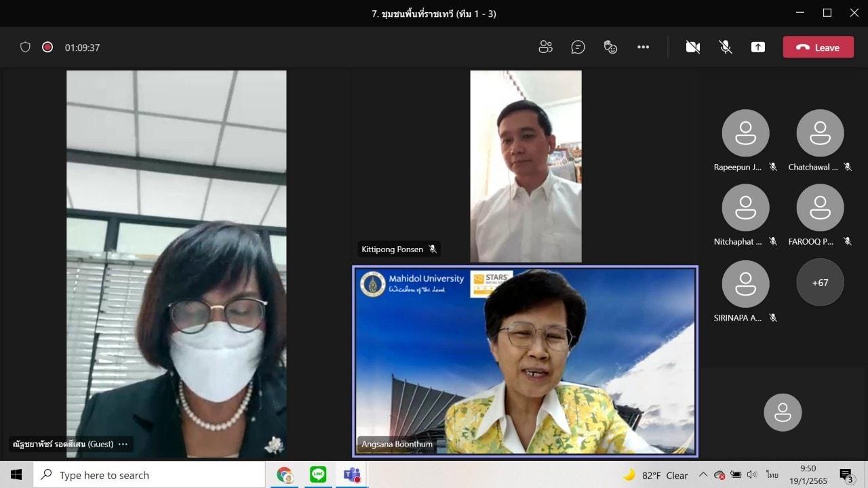Share screen content

tap(758, 47)
